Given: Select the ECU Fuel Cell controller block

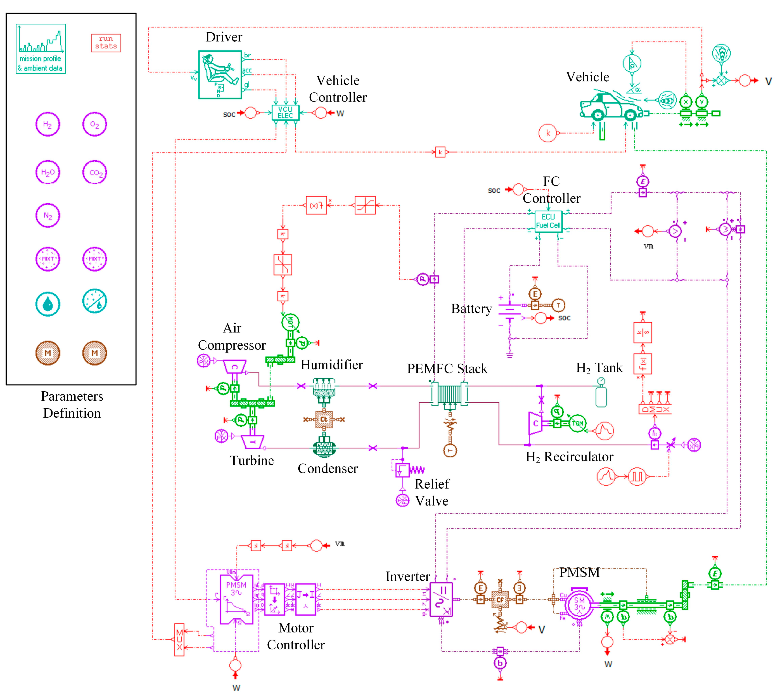Looking at the screenshot, I should [548, 221].
